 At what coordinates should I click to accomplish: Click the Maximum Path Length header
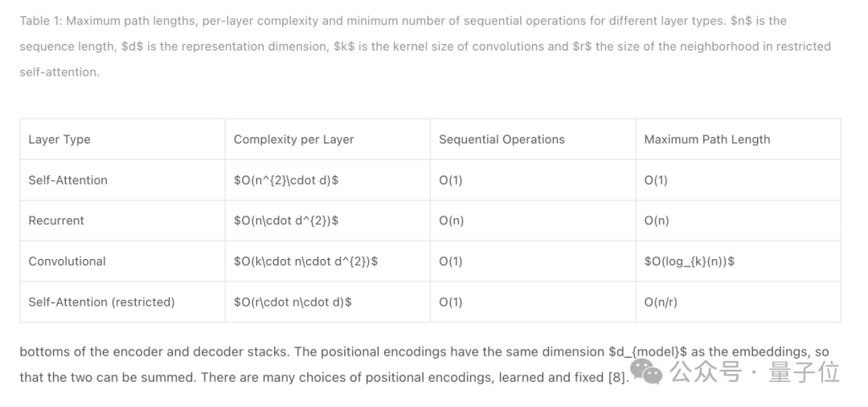[738, 139]
